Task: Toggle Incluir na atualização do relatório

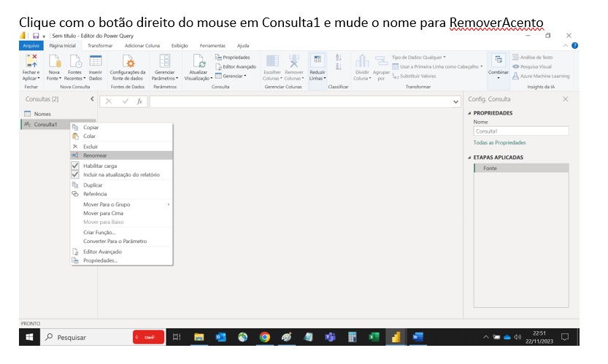Action: coord(75,174)
